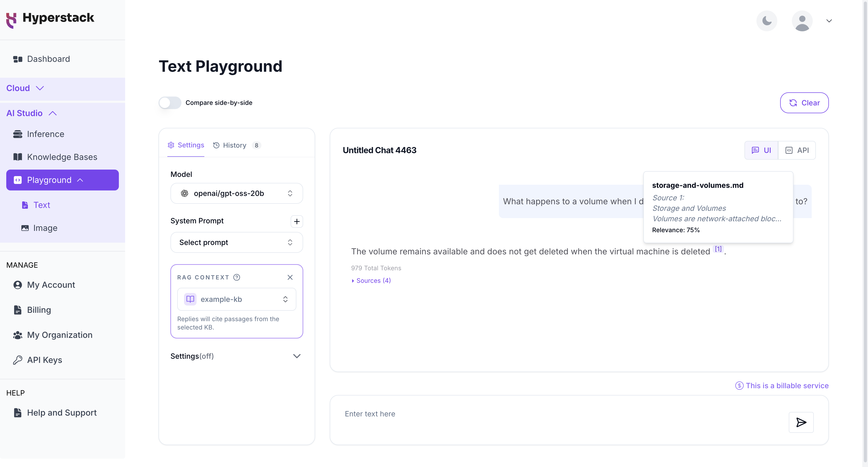Add a new system prompt with plus
Viewport: 868px width, 467px height.
coord(297,221)
